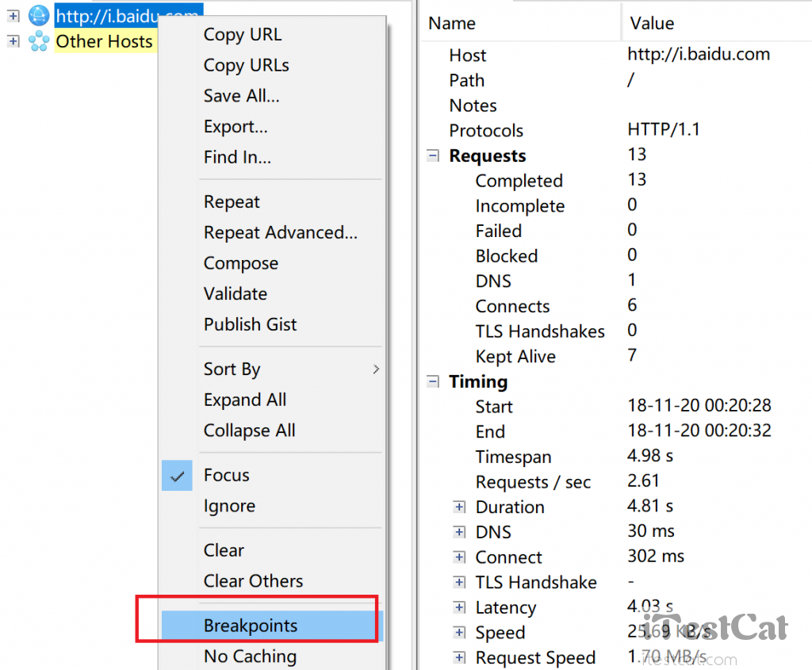Click the Name column header
812x670 pixels.
pos(520,23)
